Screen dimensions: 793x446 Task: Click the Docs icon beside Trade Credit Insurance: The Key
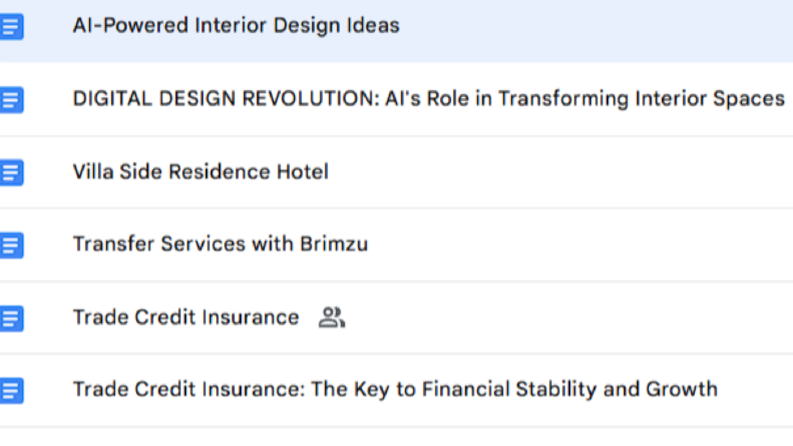pos(11,390)
